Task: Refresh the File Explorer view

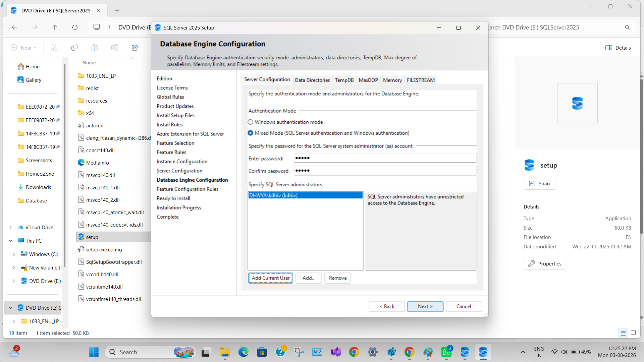Action: (x=75, y=27)
